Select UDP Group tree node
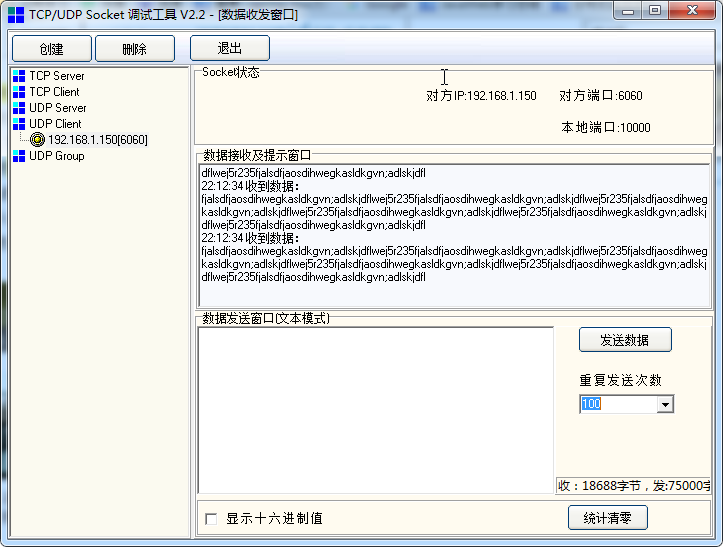 (57, 156)
